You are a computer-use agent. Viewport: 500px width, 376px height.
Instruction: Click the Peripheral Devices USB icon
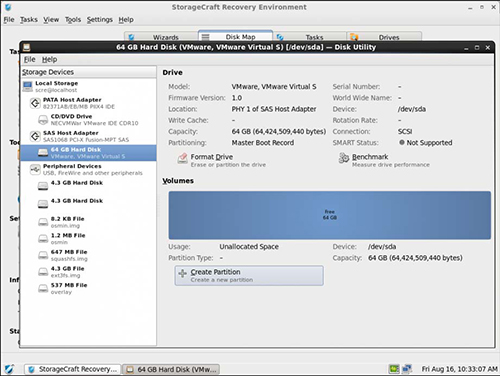[35, 170]
